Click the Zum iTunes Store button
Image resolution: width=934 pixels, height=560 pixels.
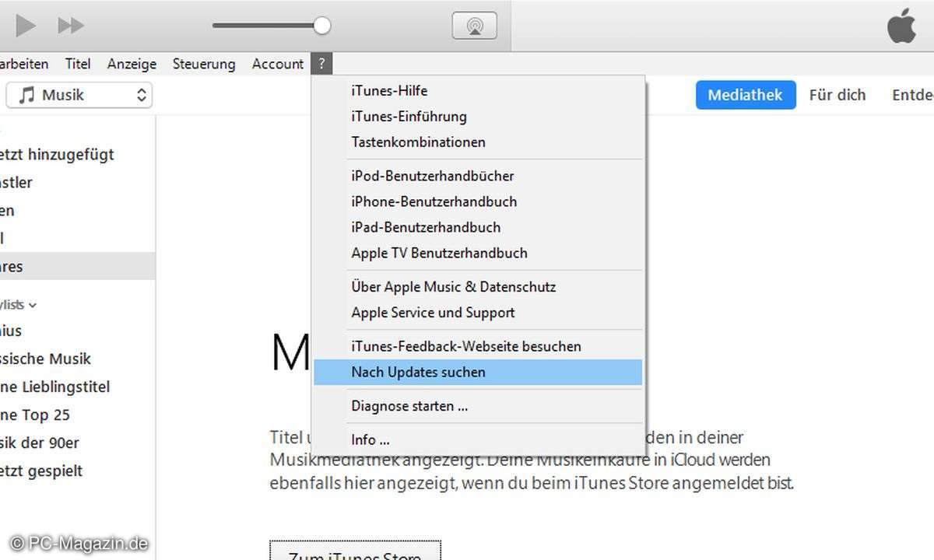pos(356,551)
